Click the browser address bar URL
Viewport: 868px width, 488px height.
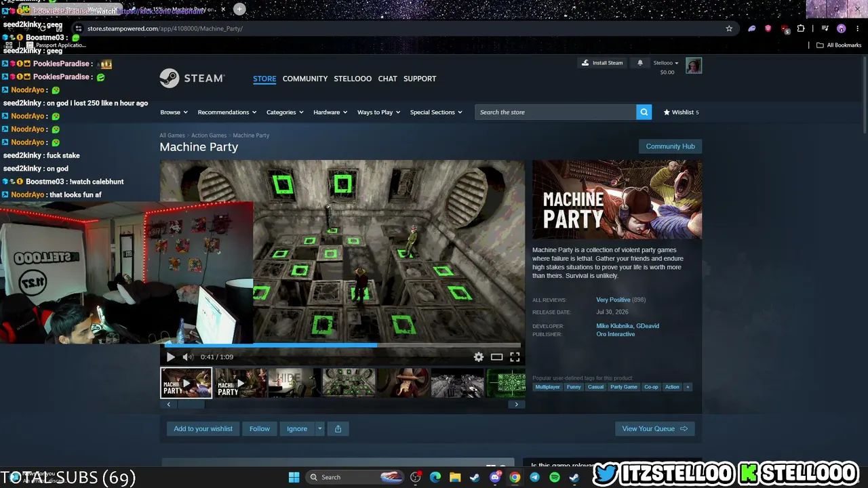165,28
